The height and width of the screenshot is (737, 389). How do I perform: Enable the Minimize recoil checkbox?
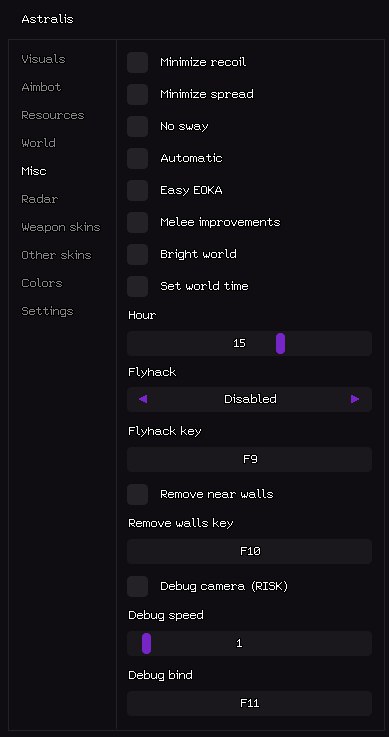(138, 63)
